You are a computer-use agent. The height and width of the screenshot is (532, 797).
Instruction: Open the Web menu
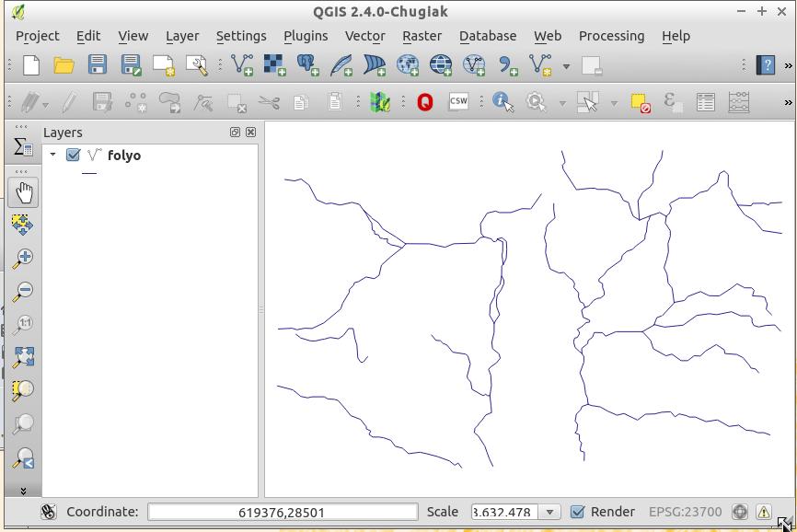pos(548,36)
